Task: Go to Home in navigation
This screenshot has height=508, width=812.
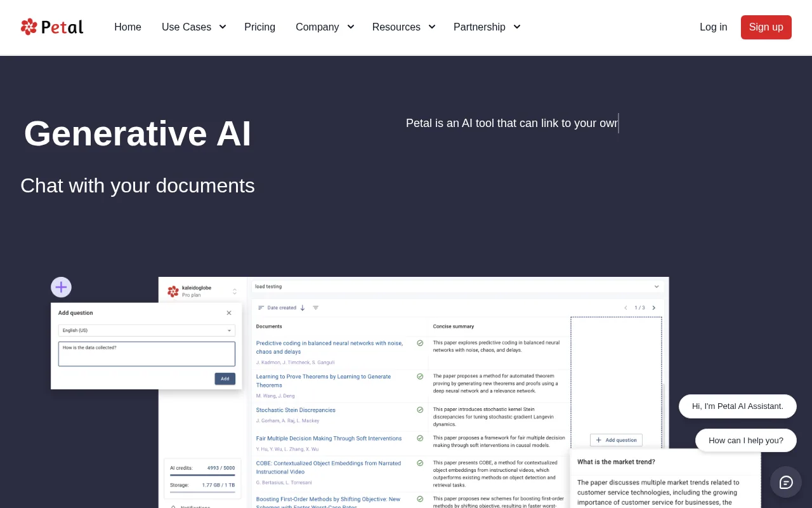Action: [x=128, y=27]
